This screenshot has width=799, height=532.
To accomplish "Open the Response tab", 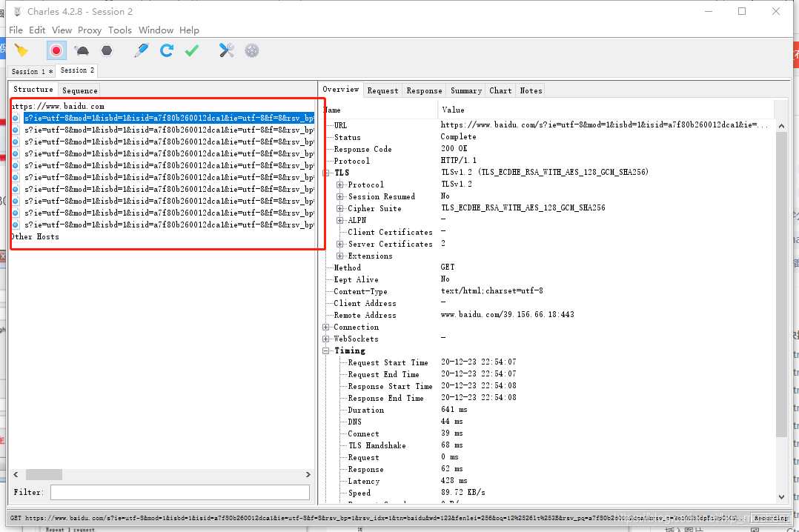I will click(x=424, y=90).
